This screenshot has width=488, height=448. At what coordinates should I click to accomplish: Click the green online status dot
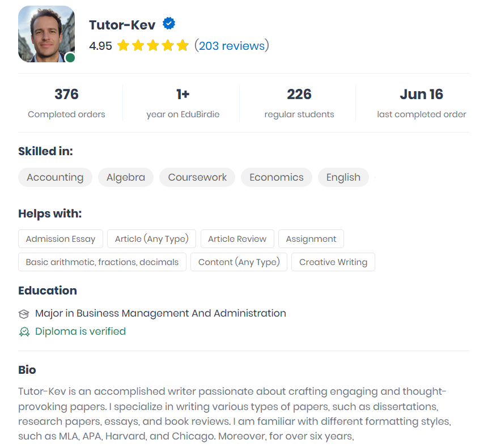coord(70,58)
